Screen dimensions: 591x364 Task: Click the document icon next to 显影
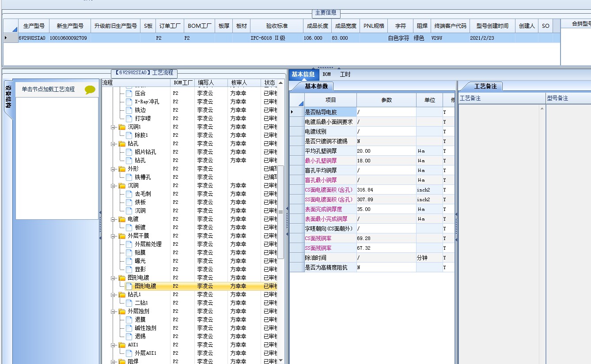(x=129, y=270)
